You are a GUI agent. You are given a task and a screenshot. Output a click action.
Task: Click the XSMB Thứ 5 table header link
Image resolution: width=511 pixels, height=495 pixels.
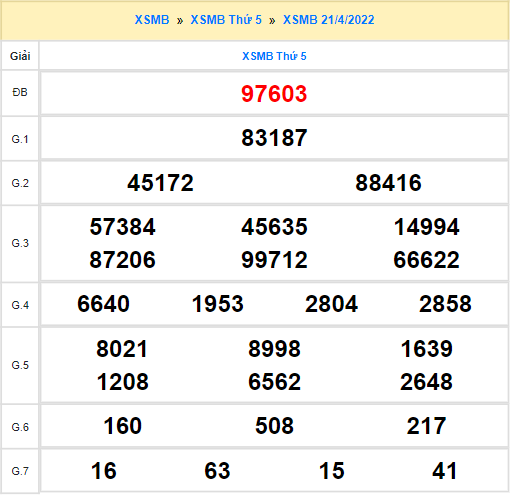tap(274, 56)
